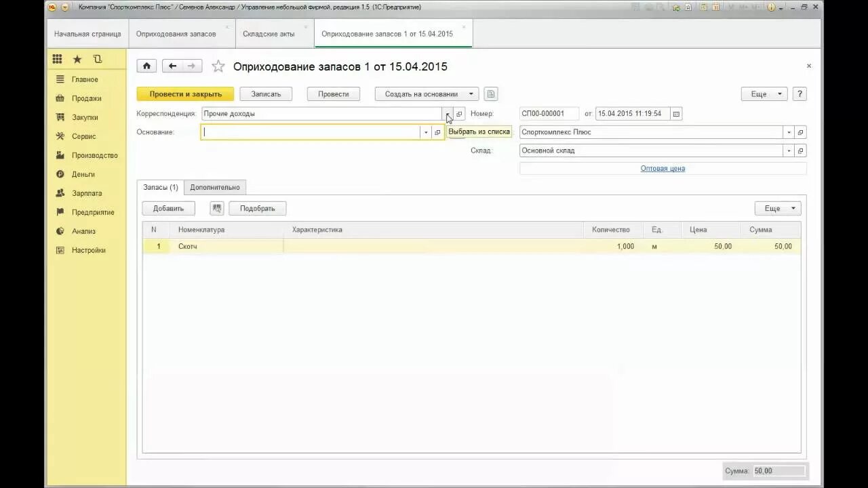
Task: Open the info icon in title bar
Action: [771, 7]
